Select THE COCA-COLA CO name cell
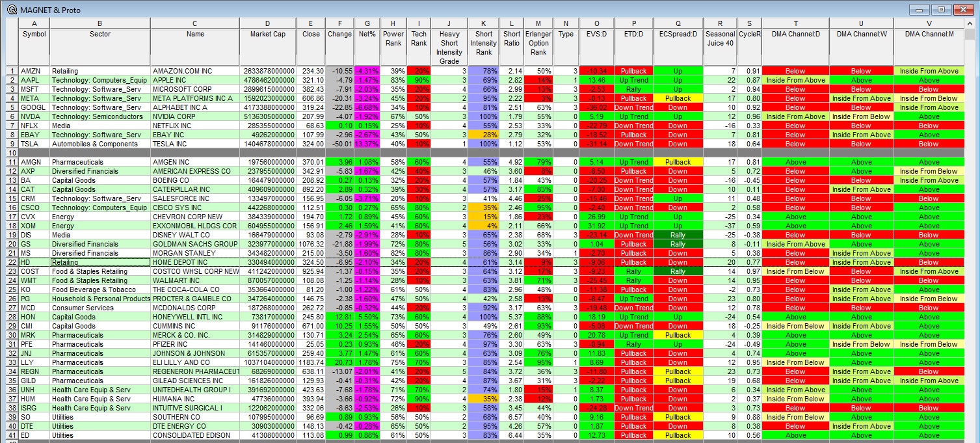This screenshot has width=980, height=443. 195,289
